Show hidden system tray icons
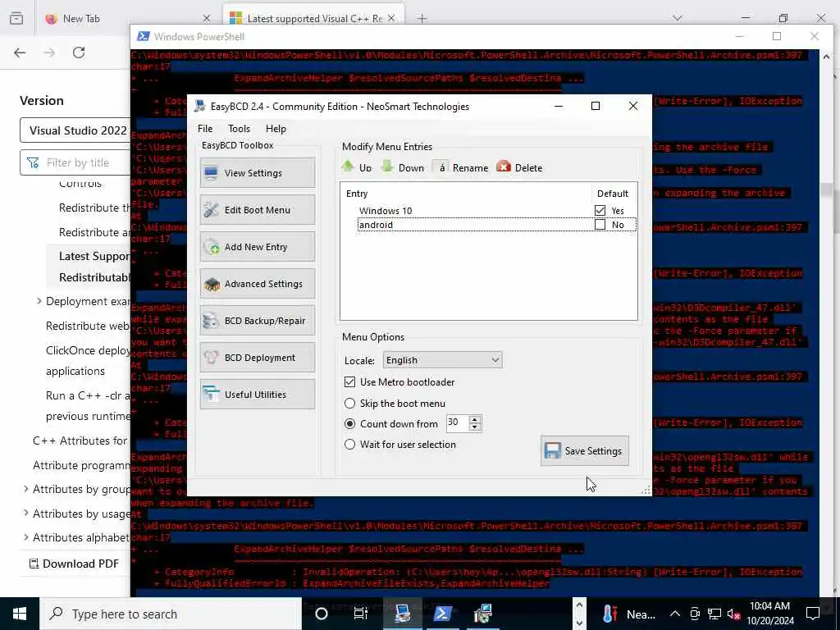The image size is (840, 630). 675,614
